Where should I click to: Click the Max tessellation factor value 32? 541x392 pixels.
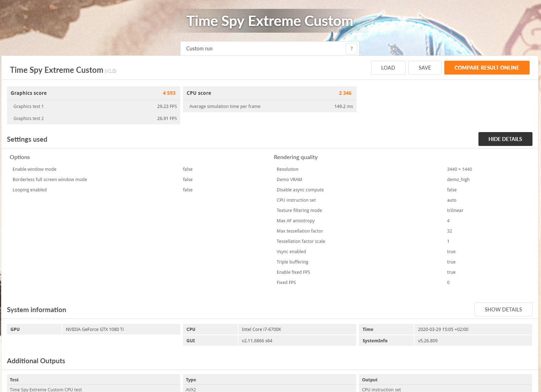(x=449, y=231)
